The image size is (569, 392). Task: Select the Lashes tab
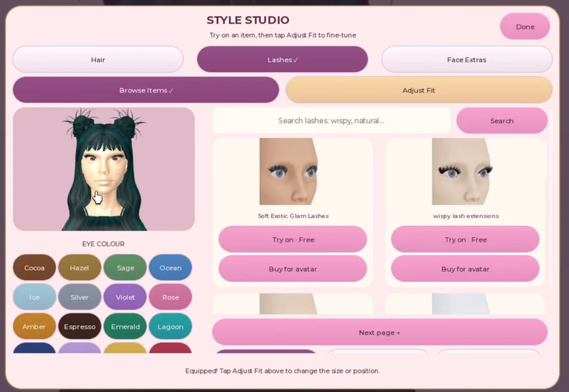point(283,59)
